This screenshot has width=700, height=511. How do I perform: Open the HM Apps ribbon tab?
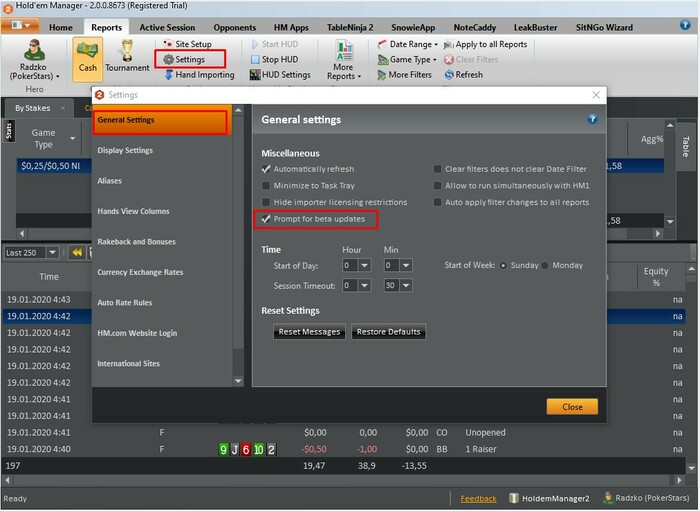coord(291,27)
